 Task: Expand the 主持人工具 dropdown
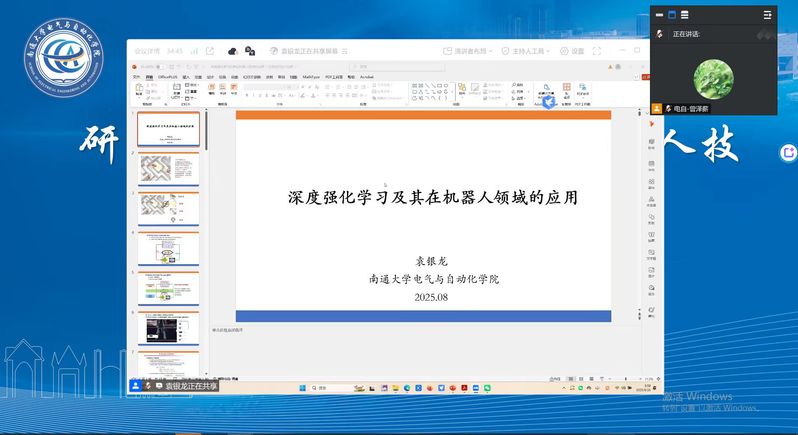pyautogui.click(x=532, y=51)
